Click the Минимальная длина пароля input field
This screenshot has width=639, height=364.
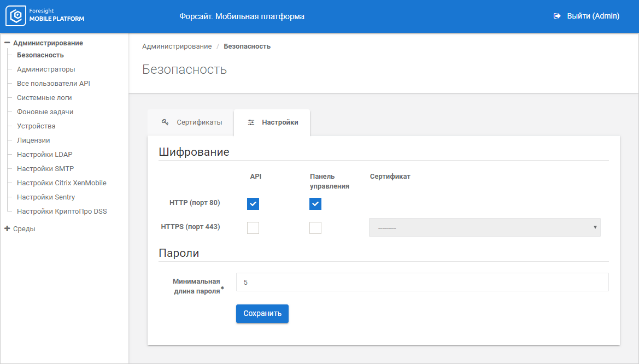(422, 282)
